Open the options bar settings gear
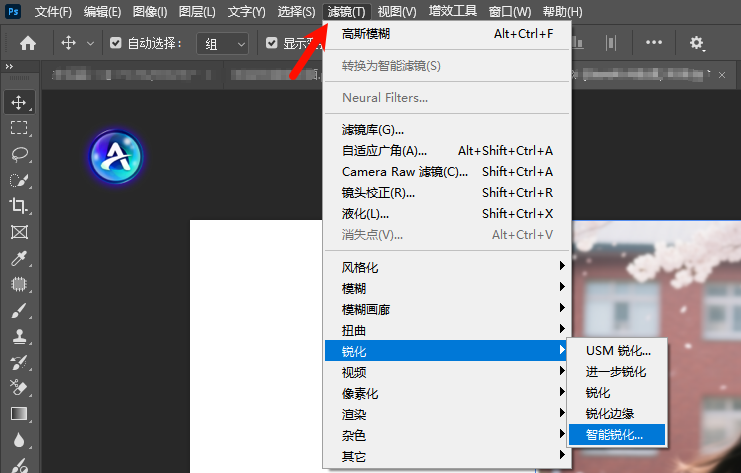This screenshot has width=741, height=473. 697,43
